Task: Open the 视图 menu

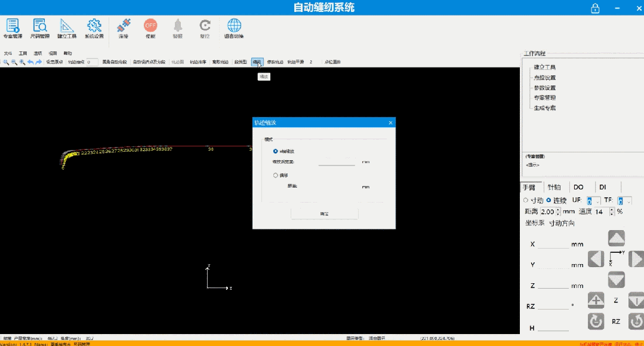Action: 53,54
